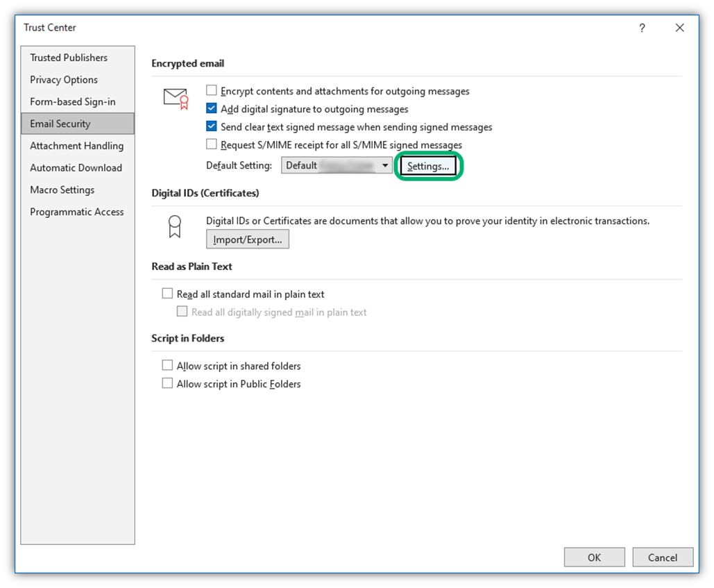714x588 pixels.
Task: Open Programmatic Access settings
Action: [76, 212]
